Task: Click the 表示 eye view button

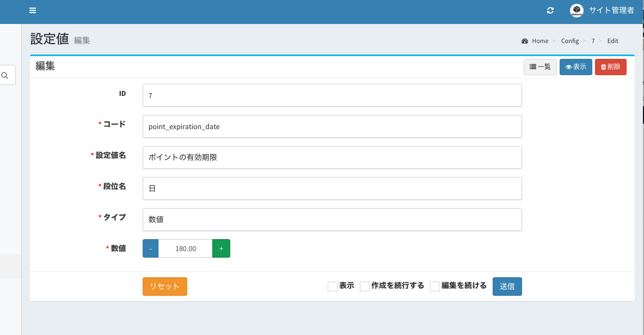Action: pyautogui.click(x=575, y=67)
